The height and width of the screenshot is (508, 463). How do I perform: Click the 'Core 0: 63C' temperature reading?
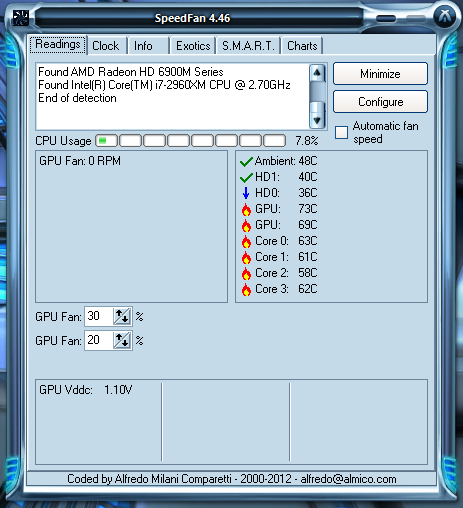(x=286, y=241)
